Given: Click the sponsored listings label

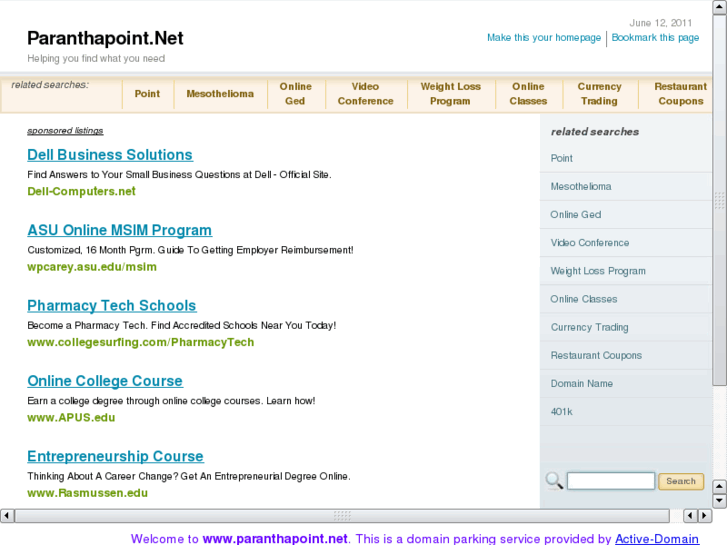Looking at the screenshot, I should 65,131.
